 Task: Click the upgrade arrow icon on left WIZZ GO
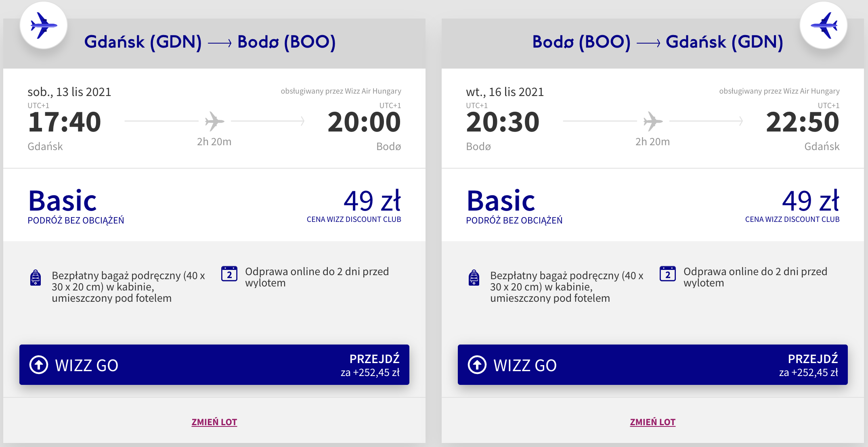pos(39,365)
